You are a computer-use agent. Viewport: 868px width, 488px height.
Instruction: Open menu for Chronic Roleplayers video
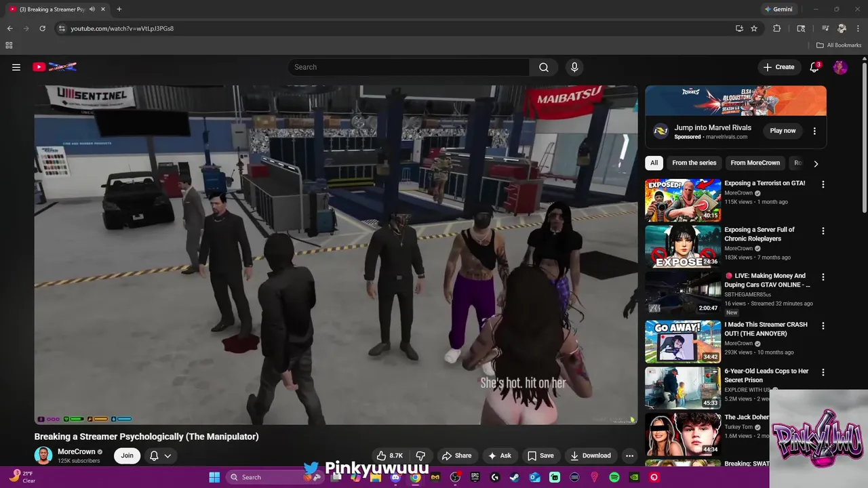(823, 231)
